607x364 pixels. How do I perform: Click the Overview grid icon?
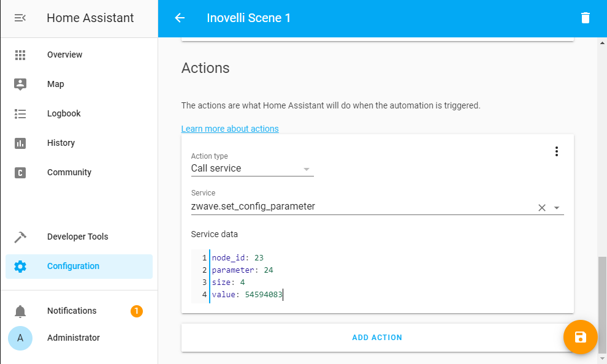pyautogui.click(x=20, y=55)
